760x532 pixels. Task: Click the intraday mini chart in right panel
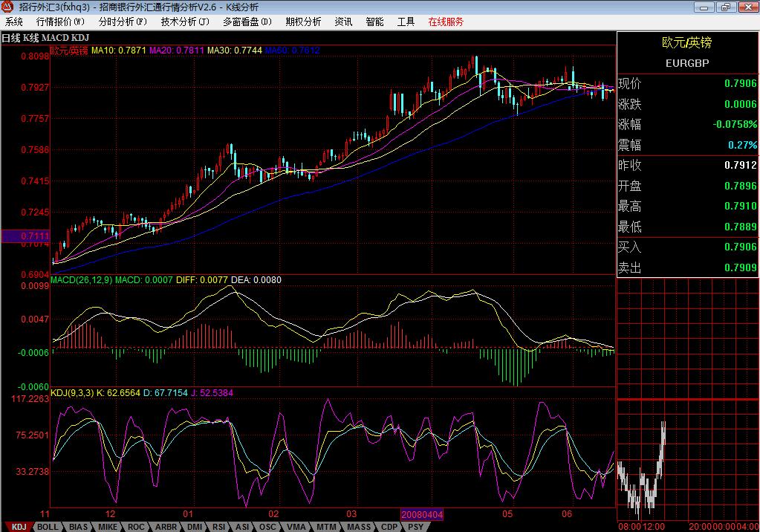click(x=688, y=400)
